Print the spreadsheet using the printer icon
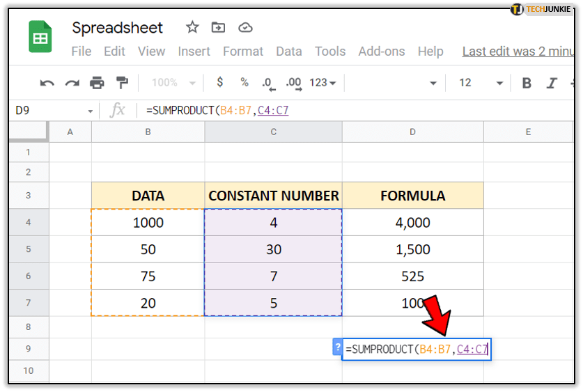583x392 pixels. coord(97,83)
